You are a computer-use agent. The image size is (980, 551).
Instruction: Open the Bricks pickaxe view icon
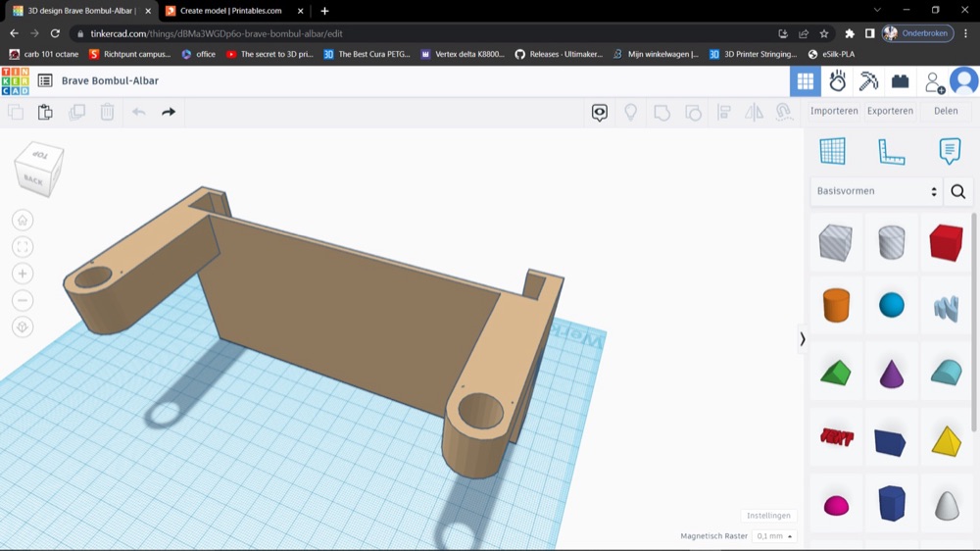coord(868,80)
